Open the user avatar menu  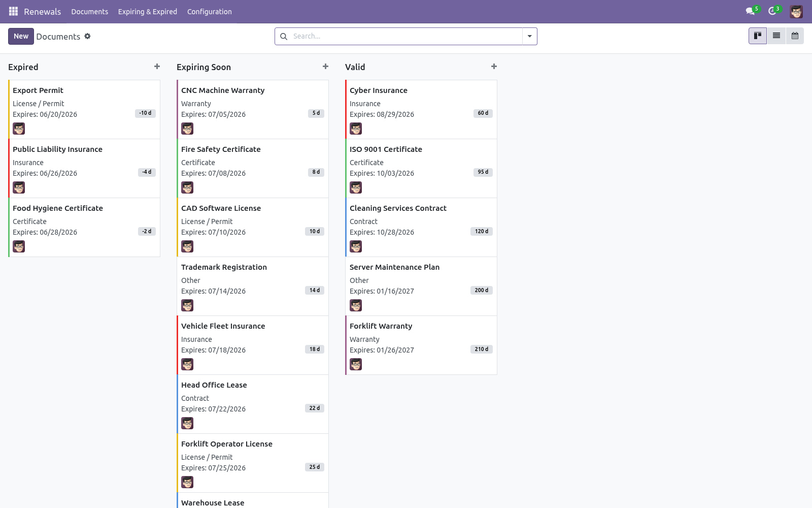(x=796, y=11)
